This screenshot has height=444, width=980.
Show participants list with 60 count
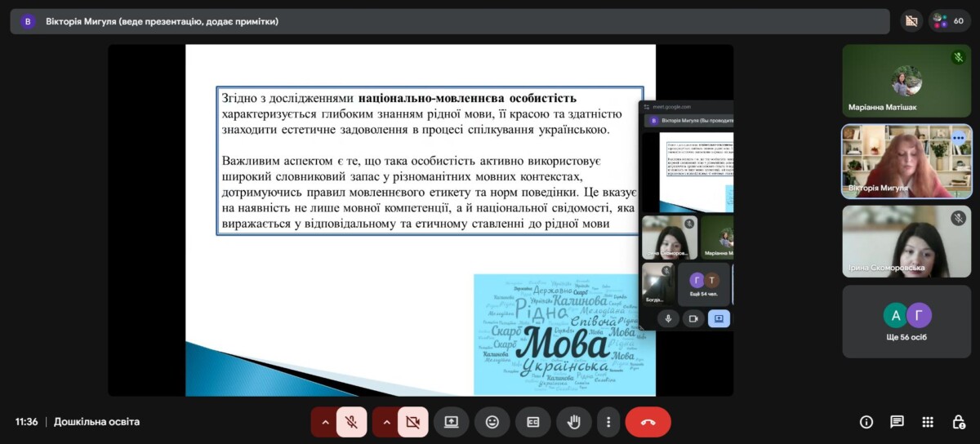point(949,21)
